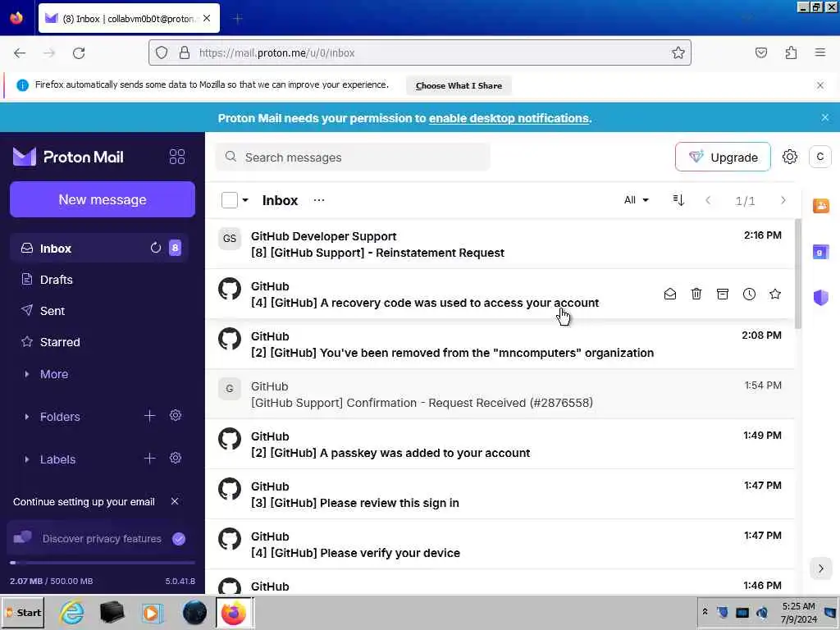Switch to the Inbox browser tab
The height and width of the screenshot is (630, 840).
[129, 19]
